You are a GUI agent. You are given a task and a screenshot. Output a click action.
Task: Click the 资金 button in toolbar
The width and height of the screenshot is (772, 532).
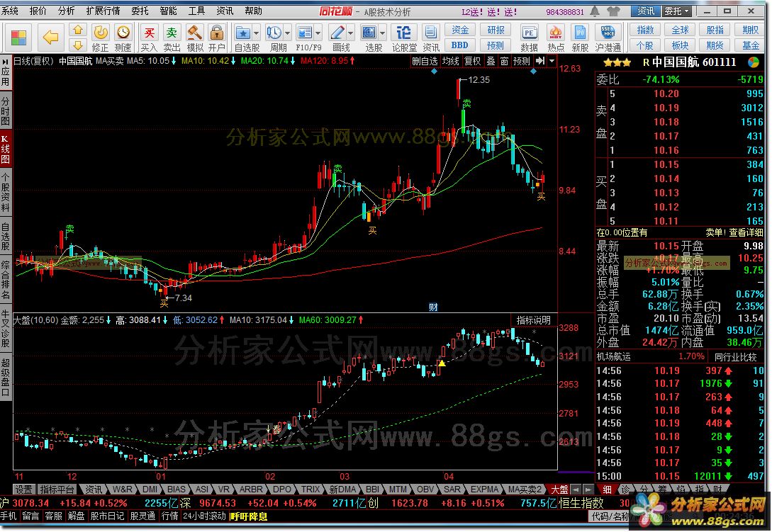tap(460, 30)
